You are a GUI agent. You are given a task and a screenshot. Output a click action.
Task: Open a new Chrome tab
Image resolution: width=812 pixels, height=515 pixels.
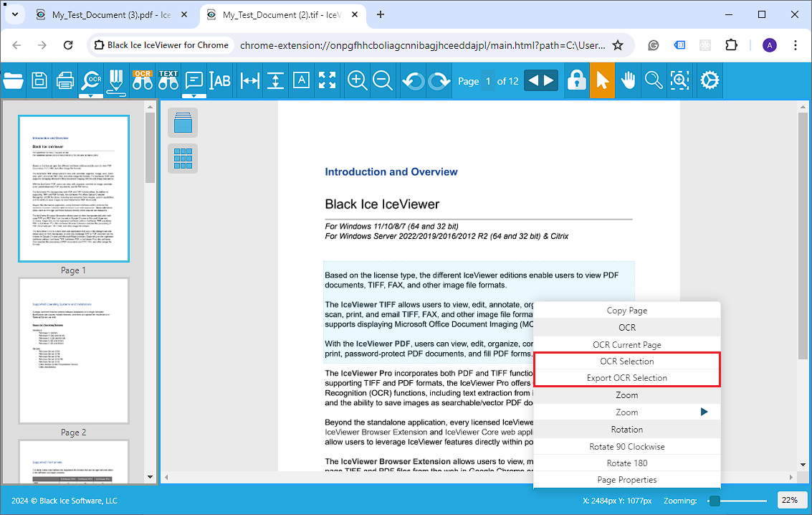[x=380, y=14]
